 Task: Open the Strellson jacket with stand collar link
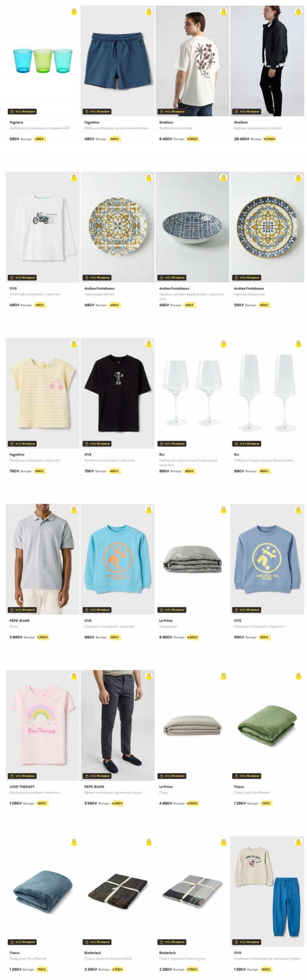pos(257,128)
